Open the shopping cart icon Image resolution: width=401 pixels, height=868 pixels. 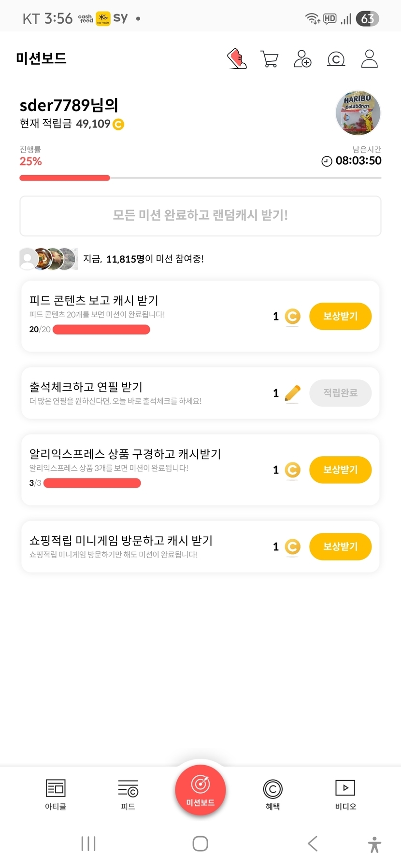point(269,59)
